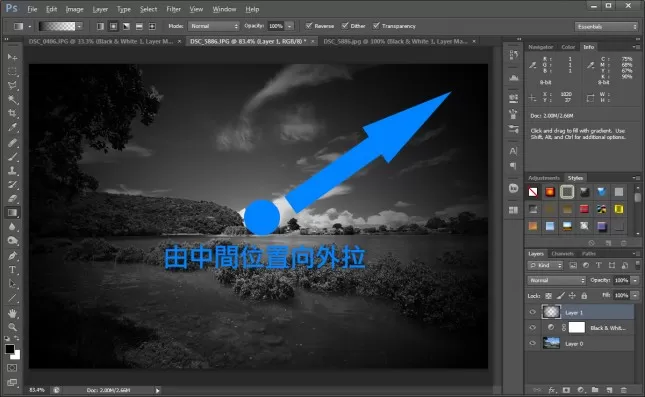Hide Layer 0 with eye icon
Image resolution: width=645 pixels, height=397 pixels.
point(533,343)
